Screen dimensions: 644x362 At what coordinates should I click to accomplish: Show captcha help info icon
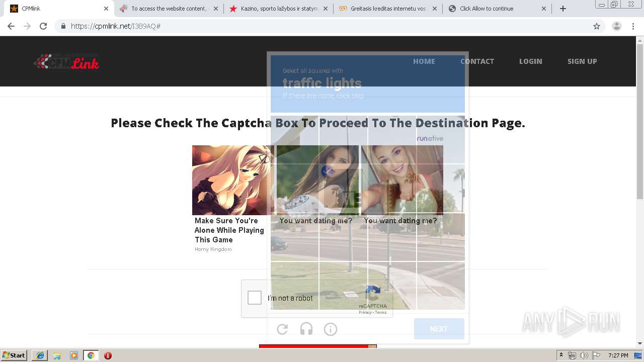pyautogui.click(x=331, y=329)
